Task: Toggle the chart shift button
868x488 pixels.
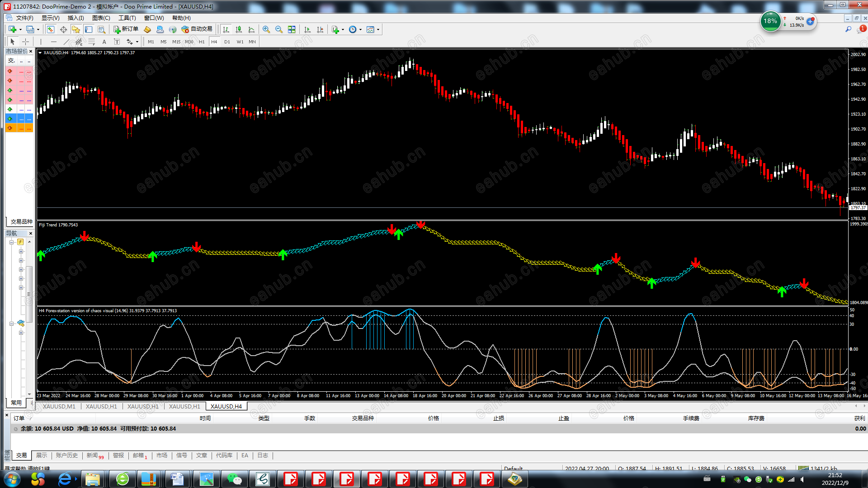Action: click(320, 29)
